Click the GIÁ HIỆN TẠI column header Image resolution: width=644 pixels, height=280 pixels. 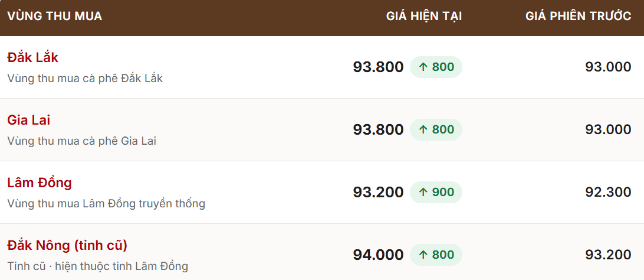click(x=424, y=17)
